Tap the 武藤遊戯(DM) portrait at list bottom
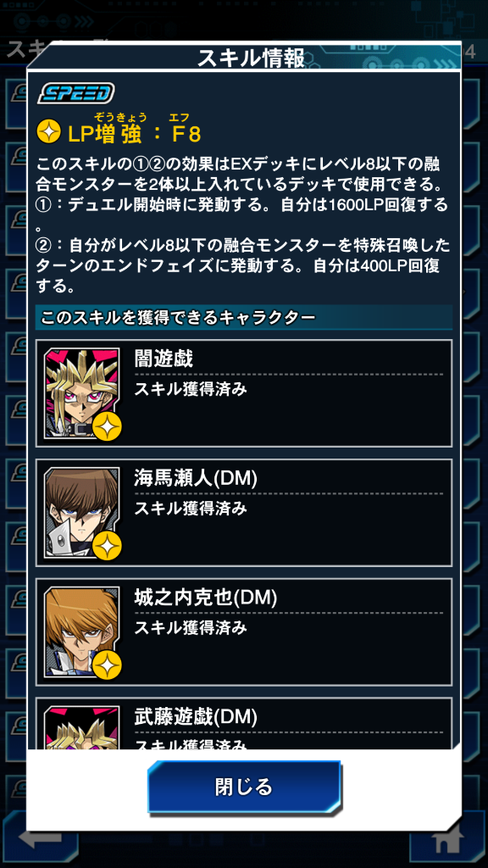Screen dimensions: 488x868 [x=81, y=727]
